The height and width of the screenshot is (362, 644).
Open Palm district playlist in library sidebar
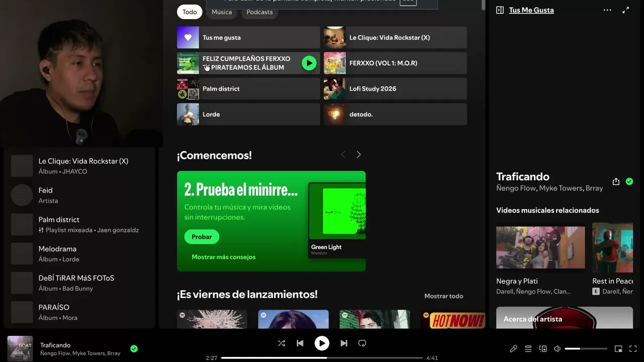coord(80,224)
